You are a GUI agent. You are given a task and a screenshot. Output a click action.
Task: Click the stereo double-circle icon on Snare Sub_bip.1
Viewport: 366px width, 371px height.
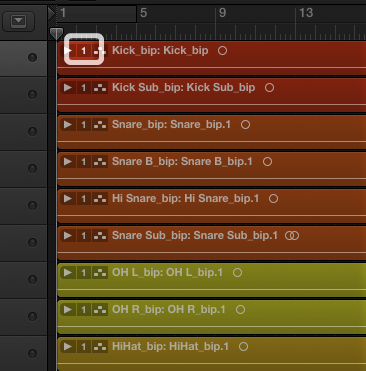292,236
